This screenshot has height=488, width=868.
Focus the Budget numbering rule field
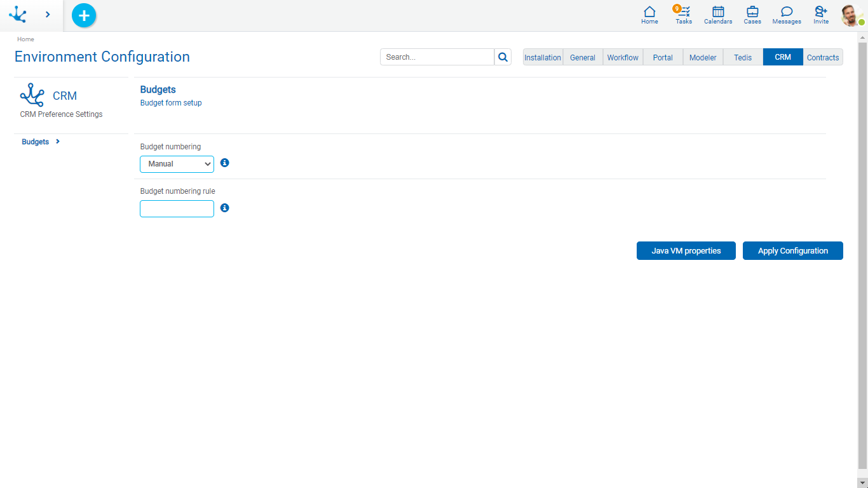coord(177,209)
